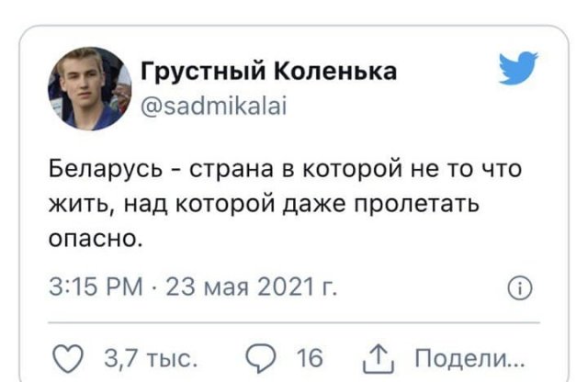Screen dimensions: 588x382
Task: Open the profile avatar photo
Action: tap(89, 89)
